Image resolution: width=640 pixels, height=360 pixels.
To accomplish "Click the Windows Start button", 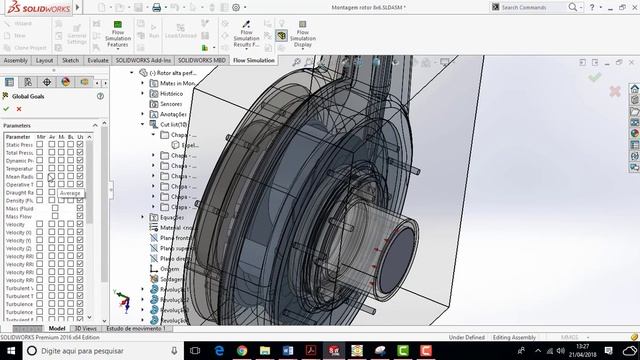I will (11, 351).
